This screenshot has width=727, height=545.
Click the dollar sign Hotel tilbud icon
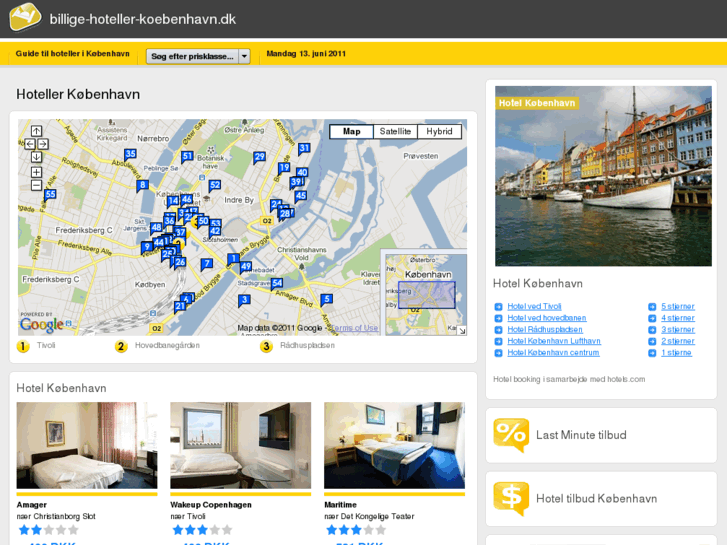[x=511, y=498]
